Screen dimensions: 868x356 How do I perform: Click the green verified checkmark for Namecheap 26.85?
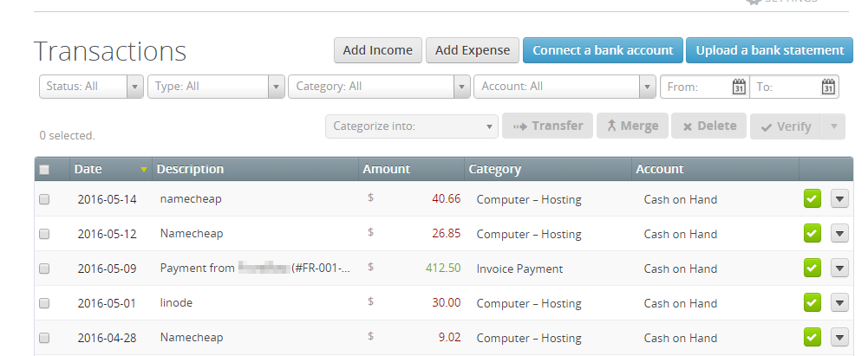[x=813, y=234]
